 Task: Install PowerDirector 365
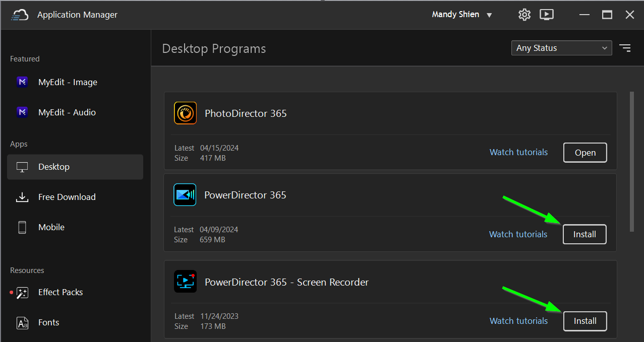pyautogui.click(x=584, y=234)
